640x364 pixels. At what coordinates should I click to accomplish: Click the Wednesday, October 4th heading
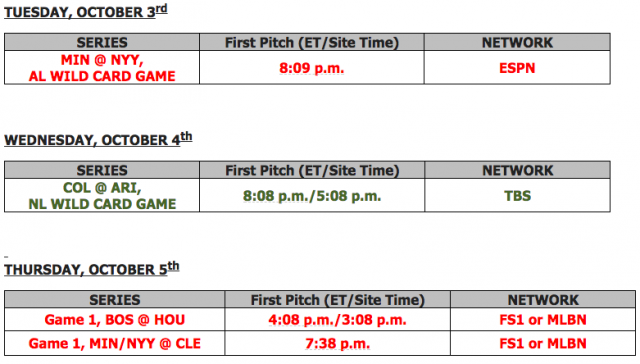click(98, 139)
